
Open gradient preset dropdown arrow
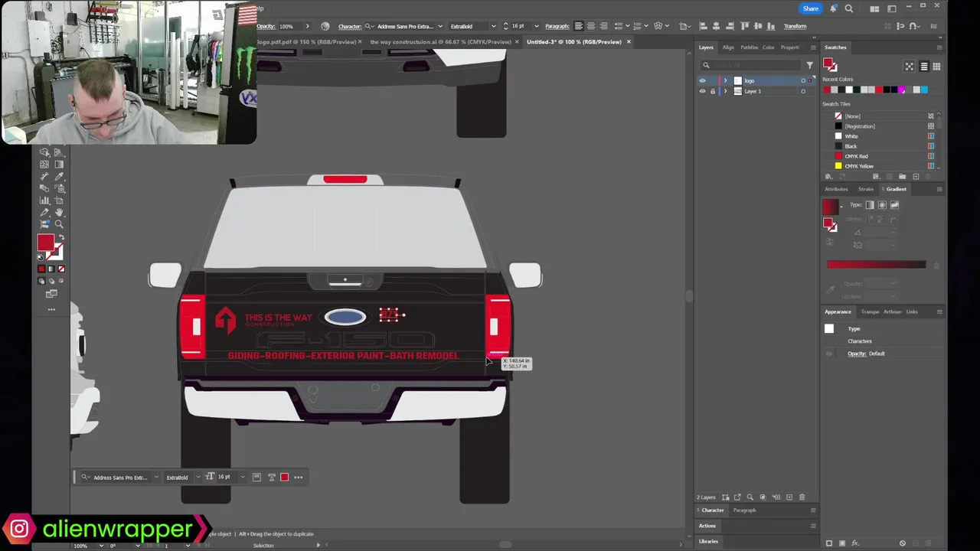[841, 207]
